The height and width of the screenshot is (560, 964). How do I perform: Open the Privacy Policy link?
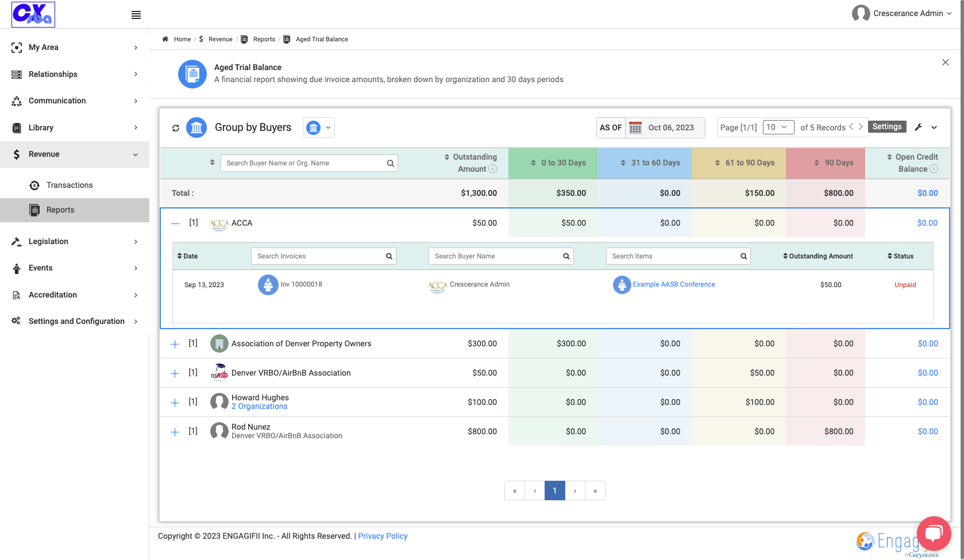point(383,536)
